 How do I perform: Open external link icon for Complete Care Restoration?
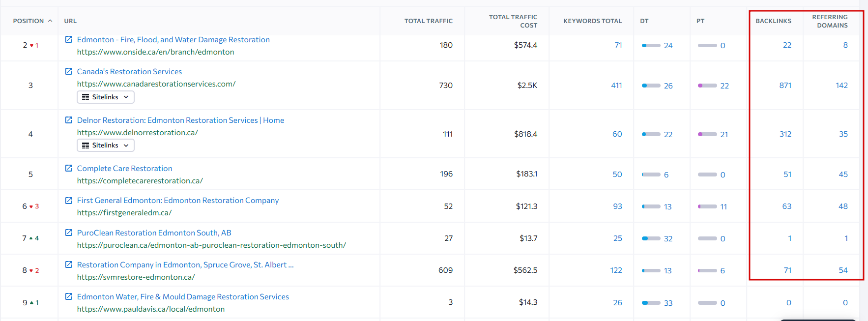click(69, 168)
